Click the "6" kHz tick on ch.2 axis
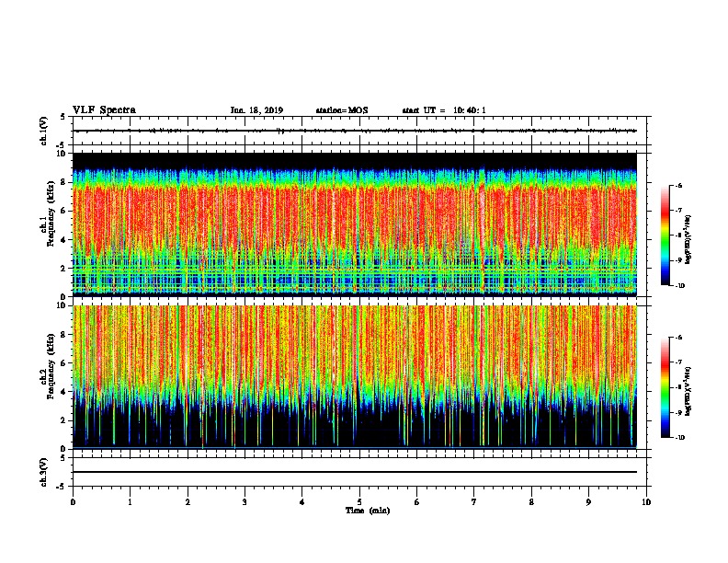 (64, 363)
